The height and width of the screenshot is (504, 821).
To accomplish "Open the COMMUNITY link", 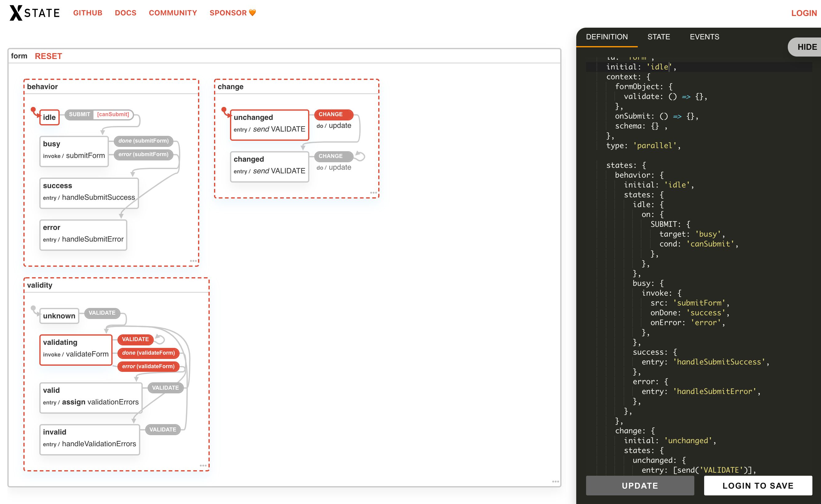I will click(173, 13).
